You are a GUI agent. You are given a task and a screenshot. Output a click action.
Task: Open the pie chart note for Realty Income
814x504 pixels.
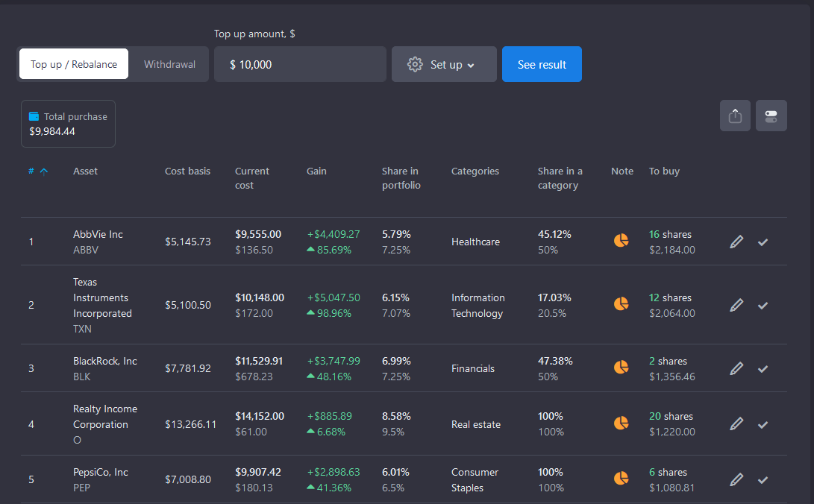click(621, 423)
